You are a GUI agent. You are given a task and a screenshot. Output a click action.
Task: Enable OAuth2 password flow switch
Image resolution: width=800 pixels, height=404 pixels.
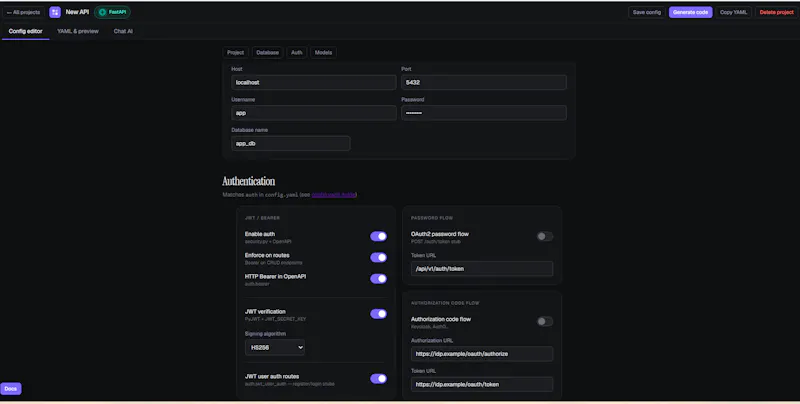tap(544, 236)
